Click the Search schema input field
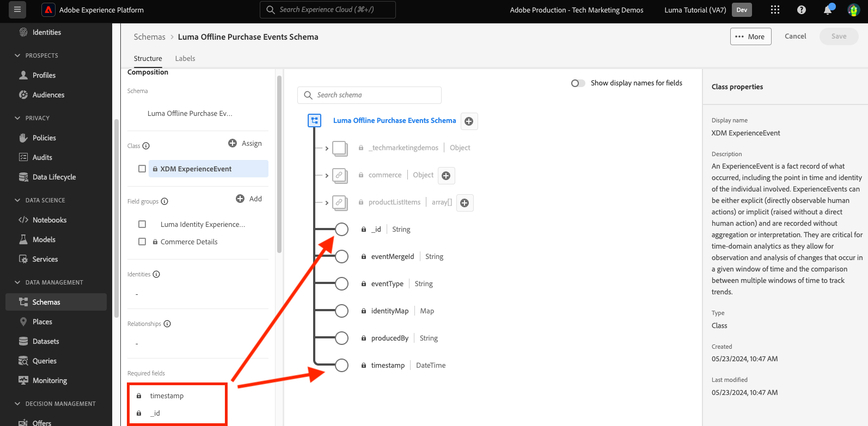The height and width of the screenshot is (426, 868). 376,95
